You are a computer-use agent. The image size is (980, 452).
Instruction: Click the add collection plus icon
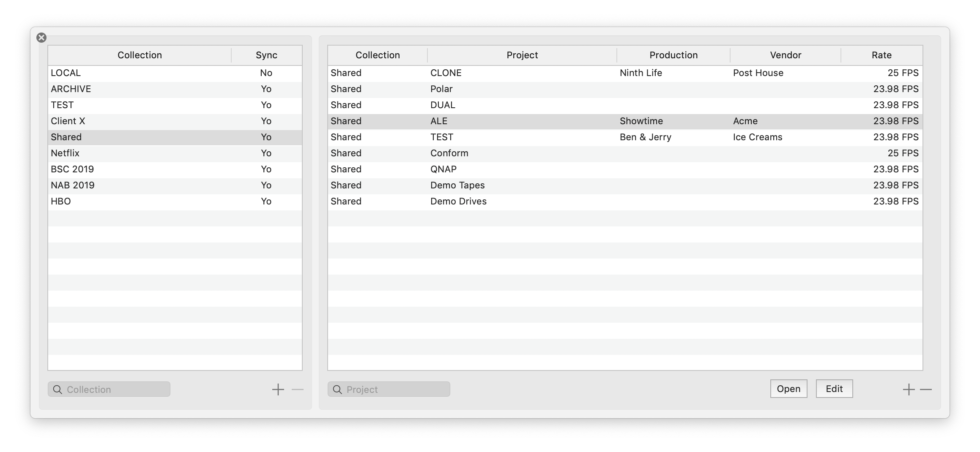pyautogui.click(x=278, y=389)
